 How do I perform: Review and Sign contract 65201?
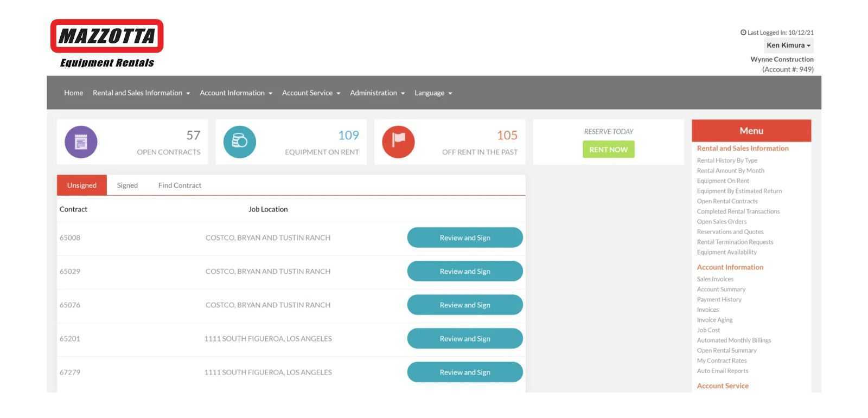pos(465,339)
